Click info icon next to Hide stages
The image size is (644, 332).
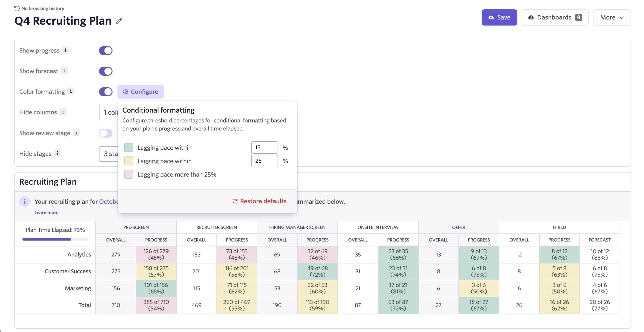point(57,153)
